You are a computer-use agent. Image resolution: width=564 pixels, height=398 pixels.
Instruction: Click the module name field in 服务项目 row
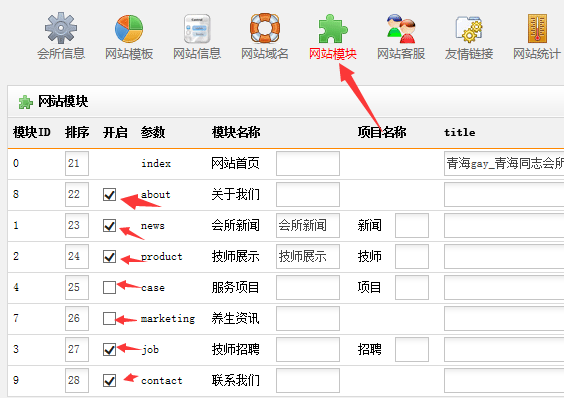tap(308, 287)
